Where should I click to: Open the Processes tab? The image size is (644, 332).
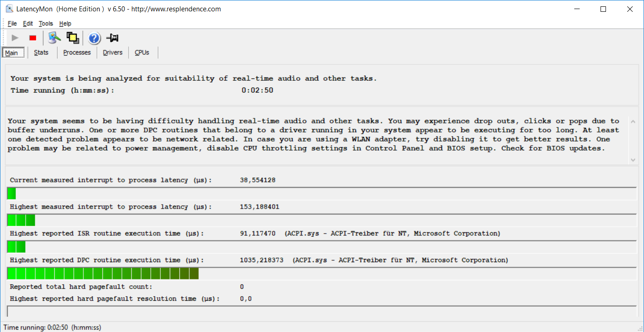click(77, 53)
